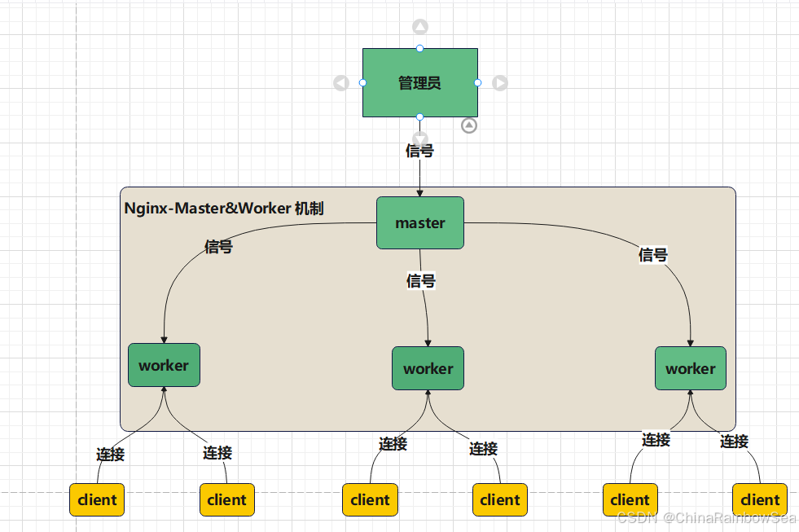Click the 连接 label above the second client
799x532 pixels.
click(217, 452)
